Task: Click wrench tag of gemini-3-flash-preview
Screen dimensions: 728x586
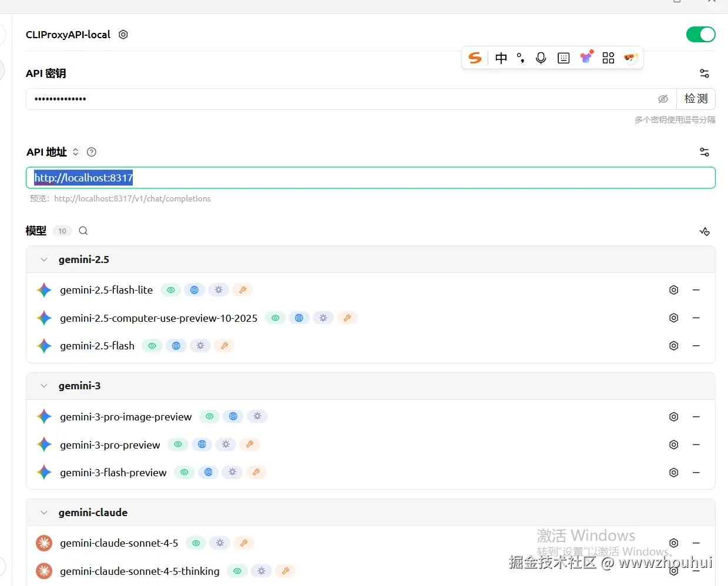Action: tap(256, 472)
